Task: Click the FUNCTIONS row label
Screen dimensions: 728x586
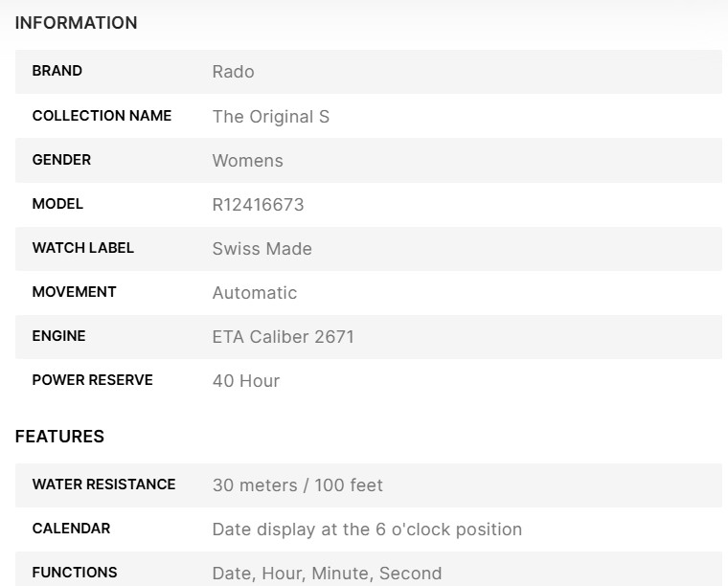Action: click(75, 573)
